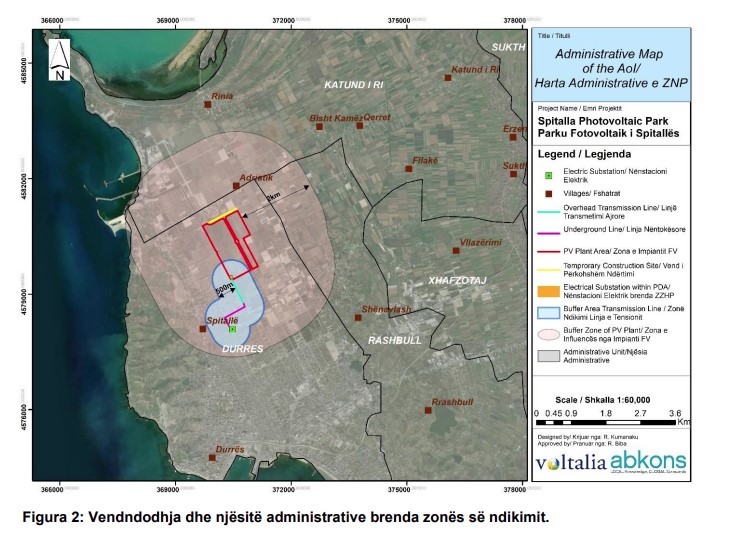This screenshot has width=733, height=548.
Task: Click the scale bar under Shkalla 1:60,000
Action: click(x=606, y=422)
